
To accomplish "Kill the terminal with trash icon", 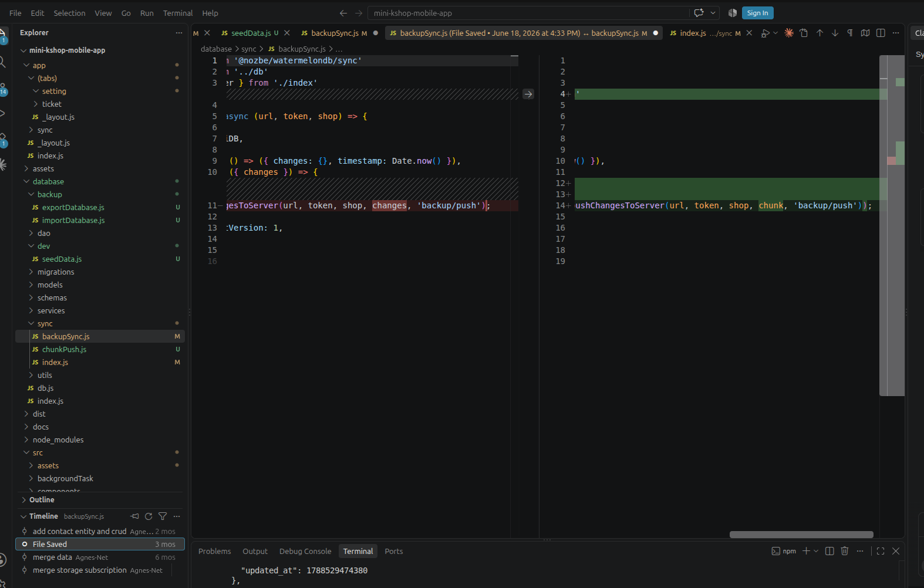I will click(x=845, y=551).
